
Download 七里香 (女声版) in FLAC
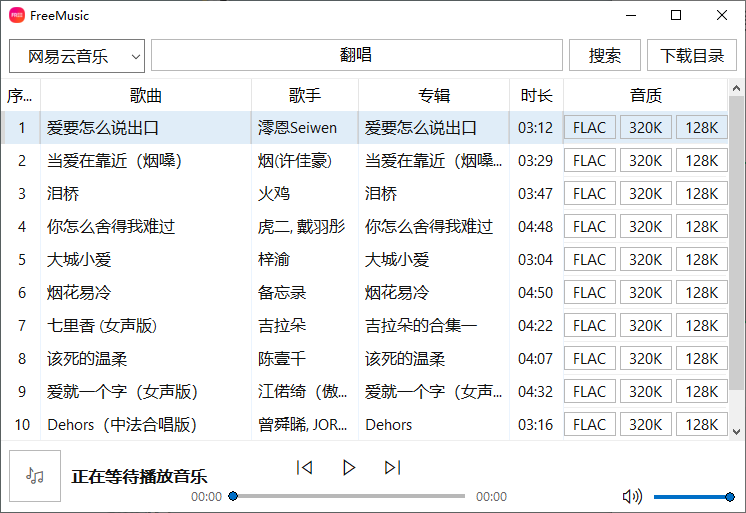click(x=589, y=326)
